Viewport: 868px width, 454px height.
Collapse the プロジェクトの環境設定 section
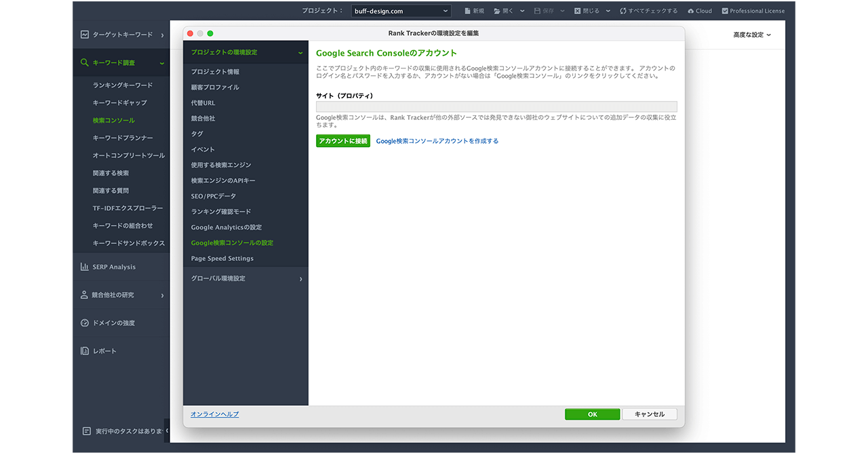[300, 53]
